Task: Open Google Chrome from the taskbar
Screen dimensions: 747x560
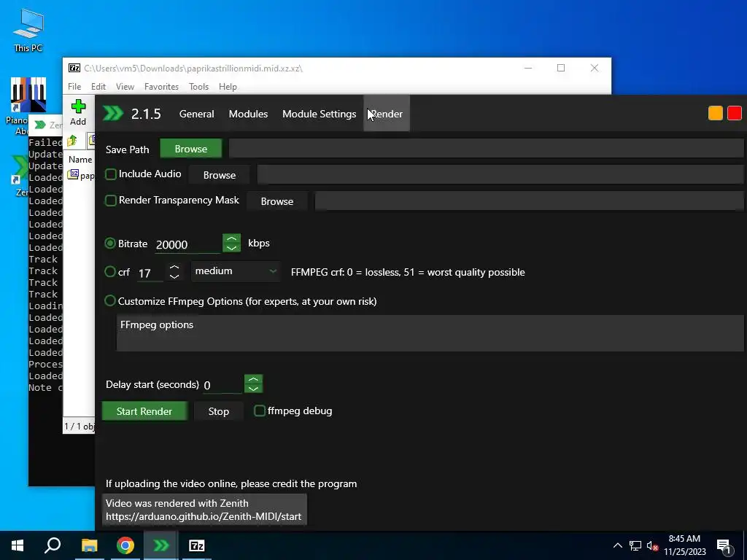Action: (125, 545)
